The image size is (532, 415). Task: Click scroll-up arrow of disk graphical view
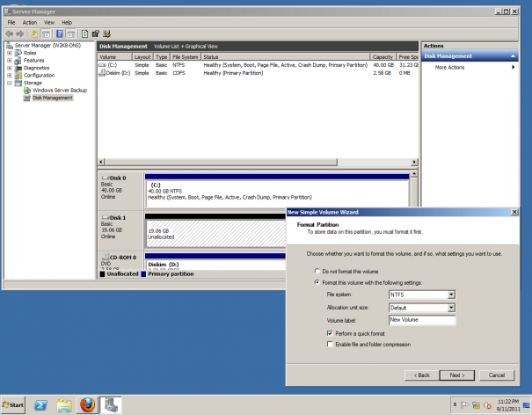pos(414,174)
